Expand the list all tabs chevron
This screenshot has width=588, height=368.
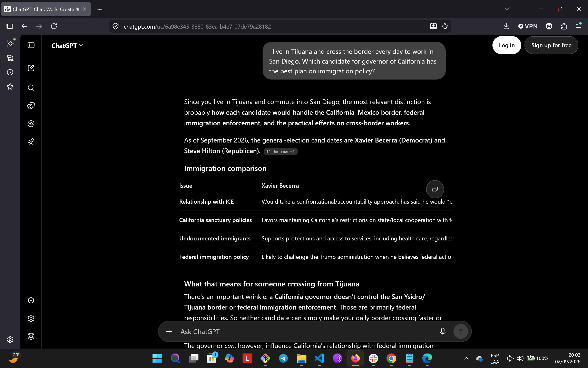click(x=507, y=9)
